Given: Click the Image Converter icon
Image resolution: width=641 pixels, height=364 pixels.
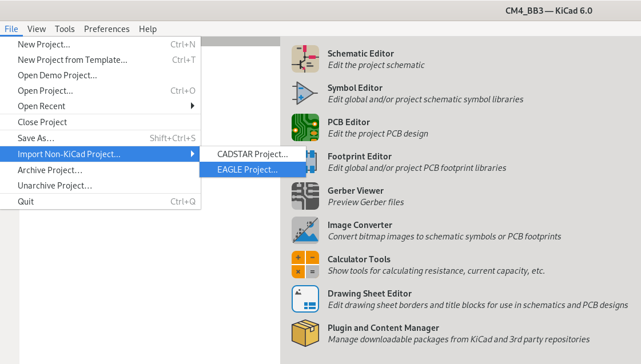Looking at the screenshot, I should click(305, 230).
